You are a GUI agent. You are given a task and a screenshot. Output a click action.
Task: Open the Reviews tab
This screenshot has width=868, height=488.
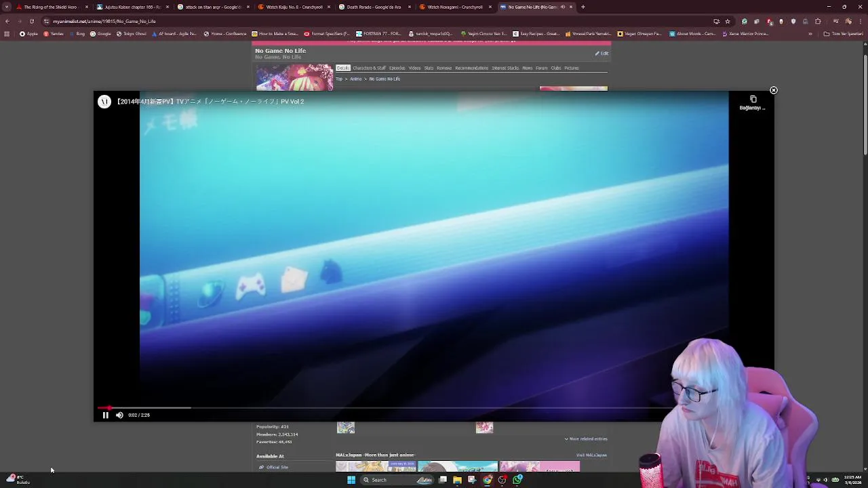point(444,68)
